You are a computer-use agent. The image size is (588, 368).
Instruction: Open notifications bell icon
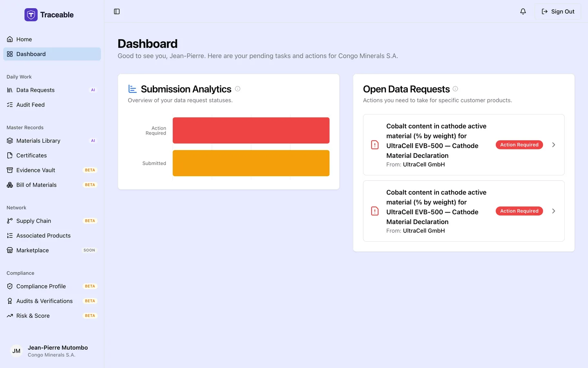coord(523,11)
